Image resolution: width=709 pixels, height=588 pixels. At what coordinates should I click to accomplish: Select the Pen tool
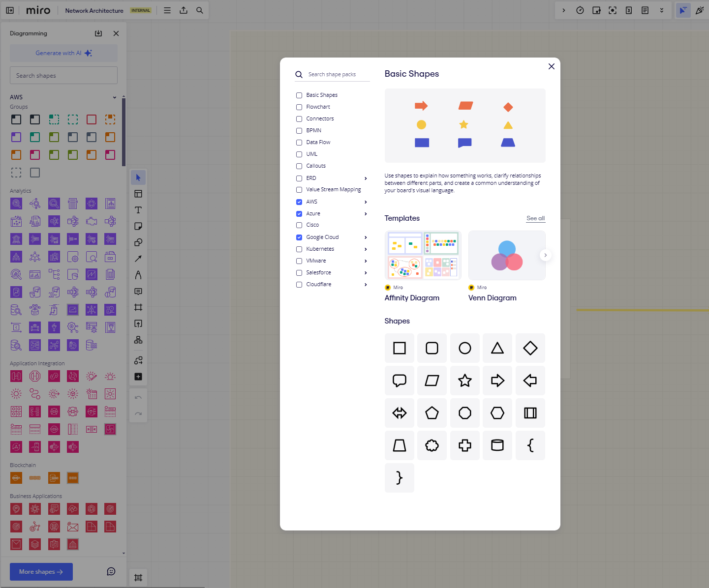click(138, 275)
